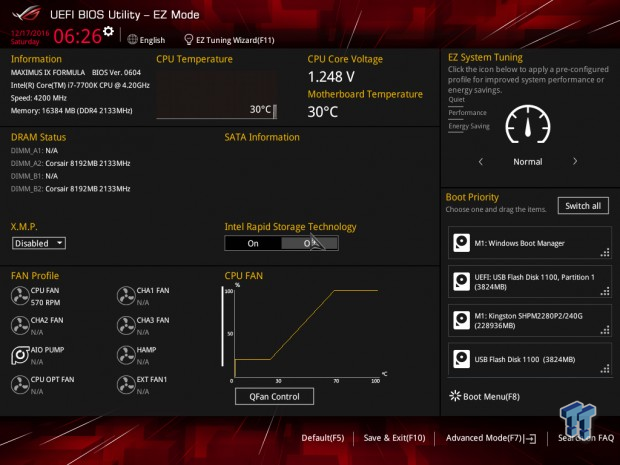
Task: Open the X.M.P. Disabled dropdown
Action: [39, 243]
